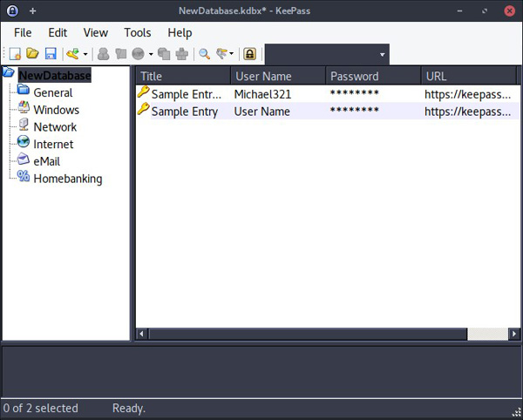Image resolution: width=523 pixels, height=420 pixels.
Task: Click the horizontal scrollbar left arrow
Action: [x=141, y=334]
